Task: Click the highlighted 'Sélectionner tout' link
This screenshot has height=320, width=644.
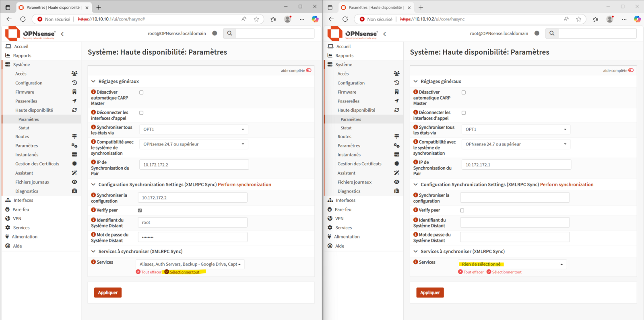Action: 184,272
